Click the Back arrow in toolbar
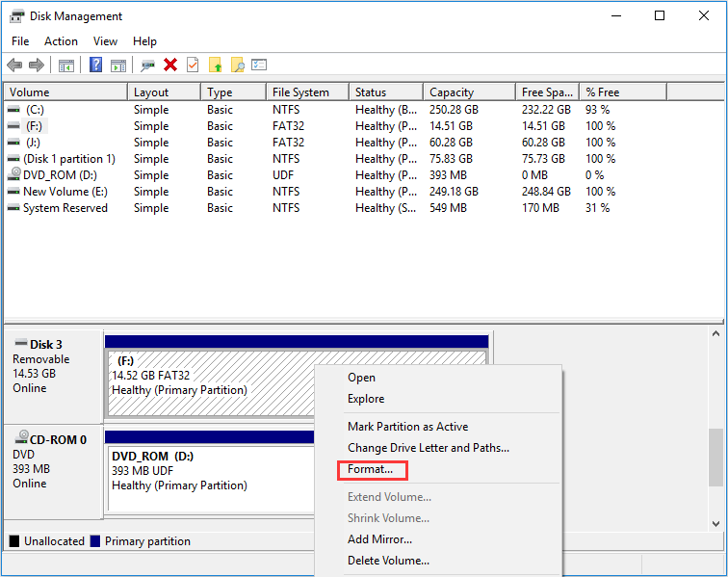The height and width of the screenshot is (577, 728). point(14,65)
